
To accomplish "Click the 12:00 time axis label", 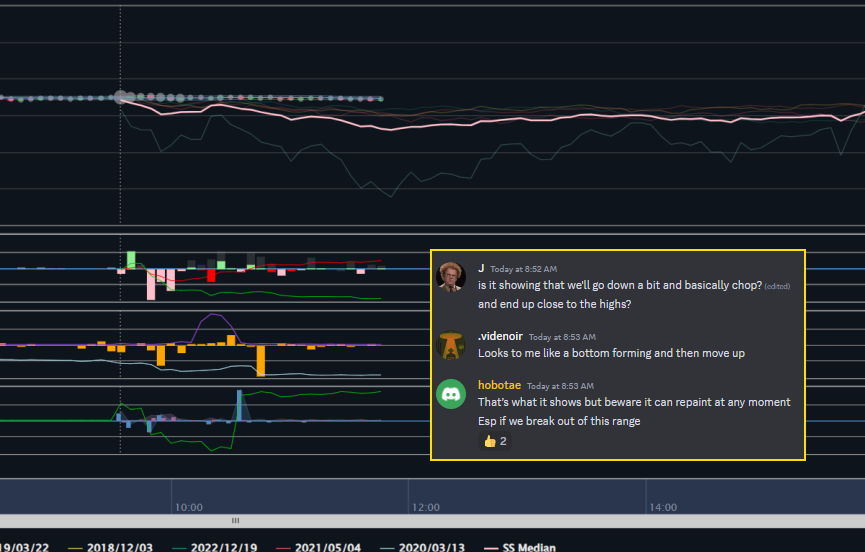I will (426, 507).
